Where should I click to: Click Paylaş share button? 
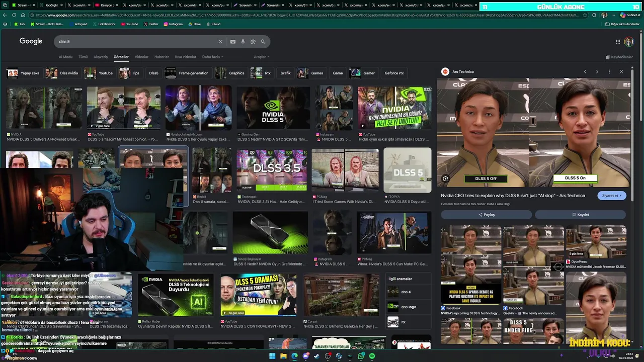(x=486, y=215)
